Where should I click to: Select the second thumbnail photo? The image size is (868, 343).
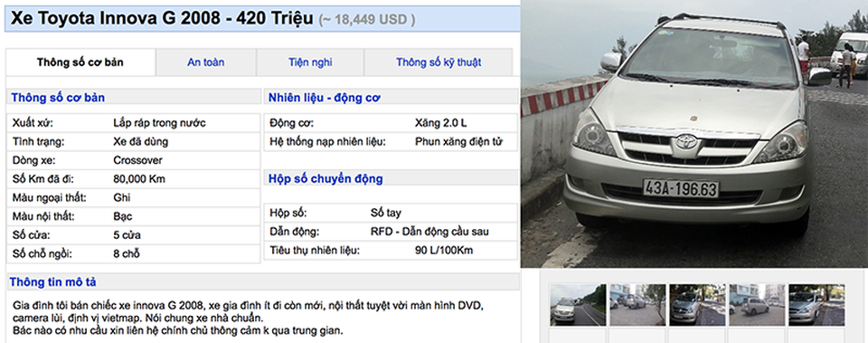click(637, 305)
